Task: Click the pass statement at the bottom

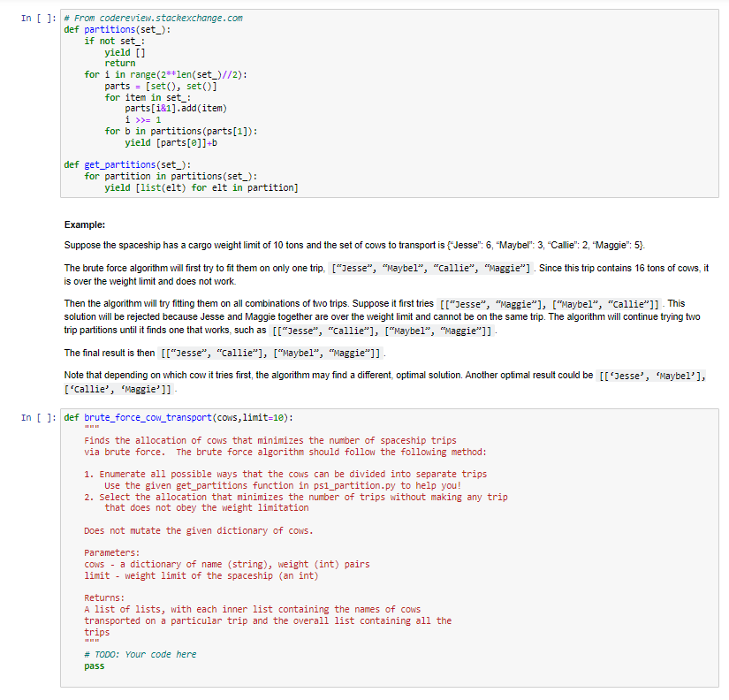Action: (94, 666)
